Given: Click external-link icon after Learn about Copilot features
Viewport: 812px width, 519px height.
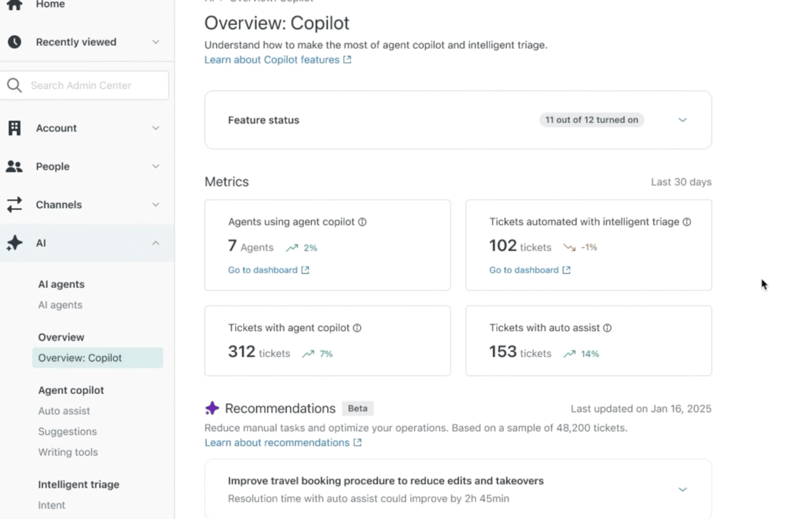Looking at the screenshot, I should (x=347, y=59).
